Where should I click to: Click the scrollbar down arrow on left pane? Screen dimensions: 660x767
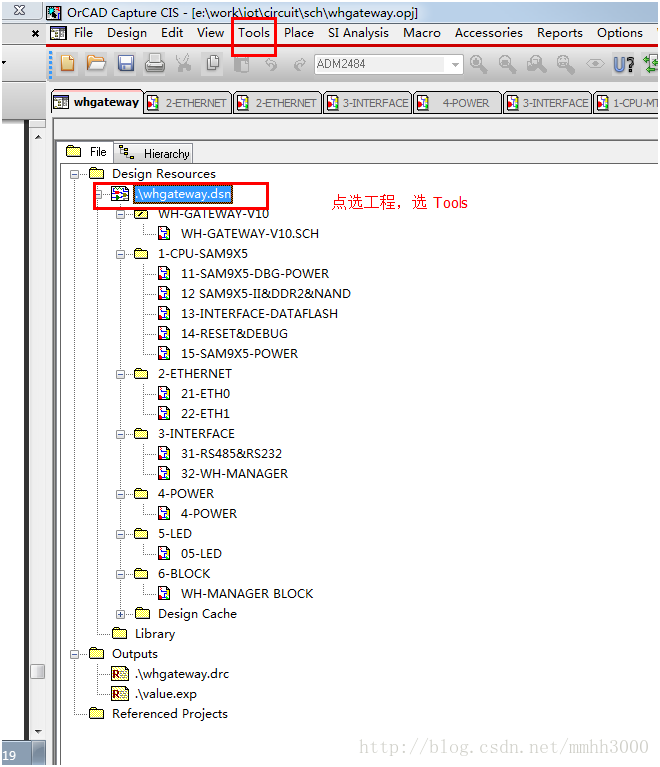(38, 732)
